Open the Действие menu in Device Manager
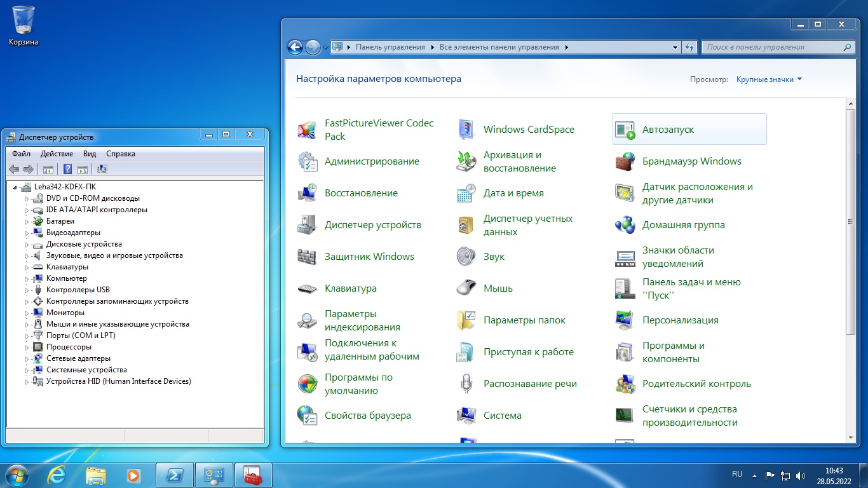868x488 pixels. coord(57,154)
